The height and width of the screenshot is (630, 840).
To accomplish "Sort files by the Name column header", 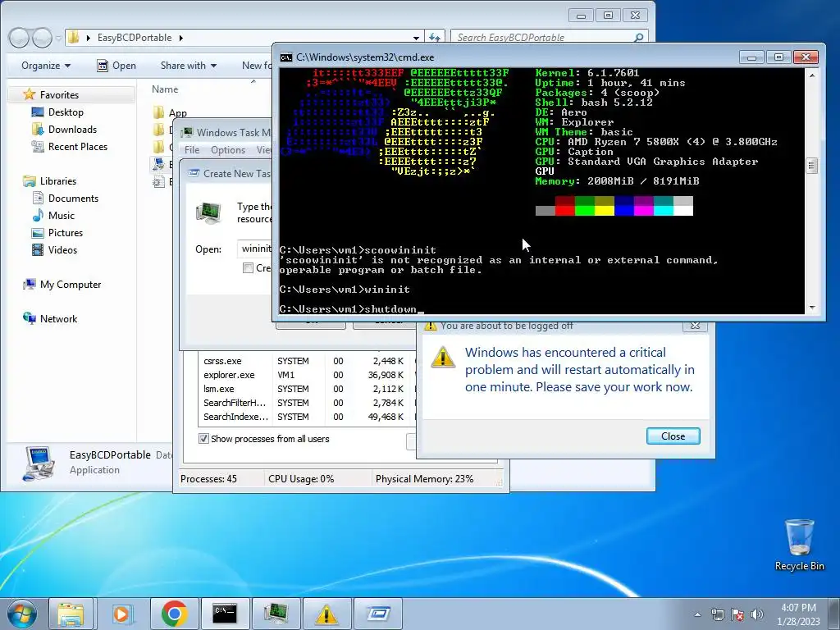I will pos(165,89).
